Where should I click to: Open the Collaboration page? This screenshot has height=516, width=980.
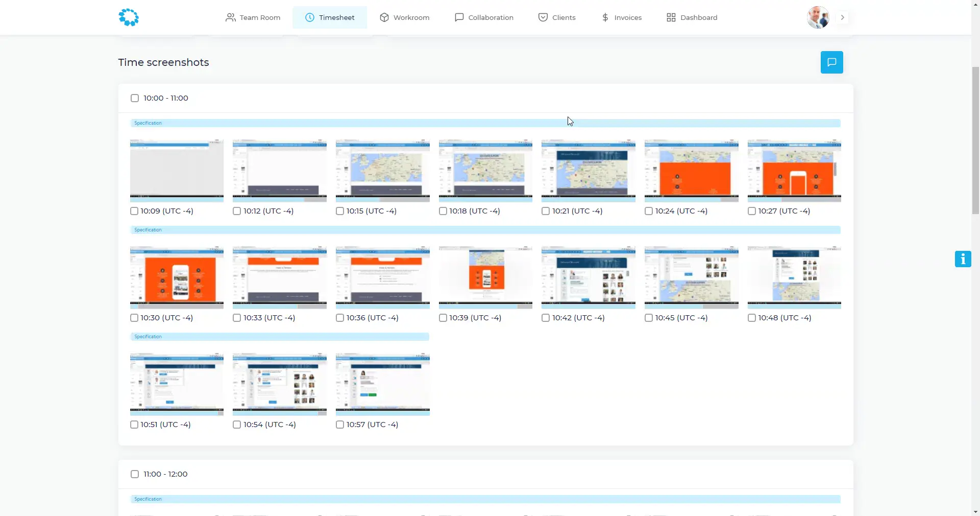pyautogui.click(x=484, y=17)
